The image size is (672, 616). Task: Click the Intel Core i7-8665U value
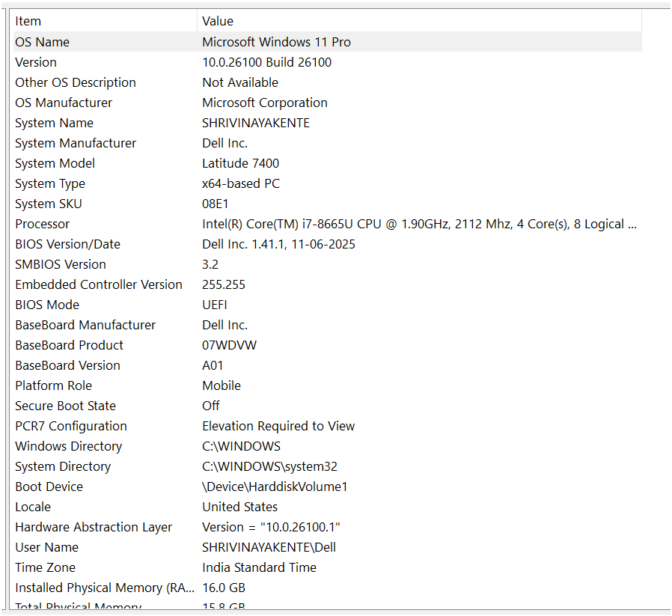pos(419,224)
